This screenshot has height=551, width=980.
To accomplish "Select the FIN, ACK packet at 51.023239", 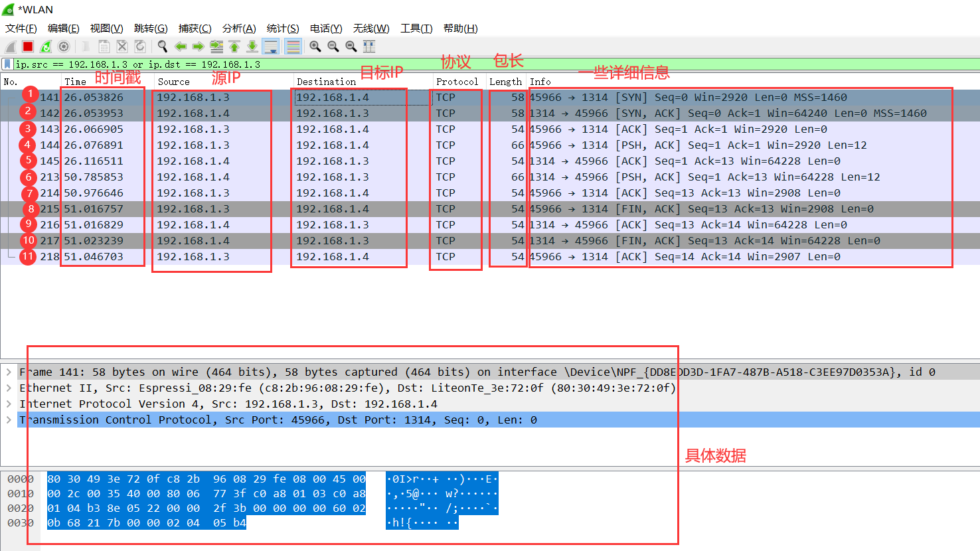I will click(x=490, y=241).
